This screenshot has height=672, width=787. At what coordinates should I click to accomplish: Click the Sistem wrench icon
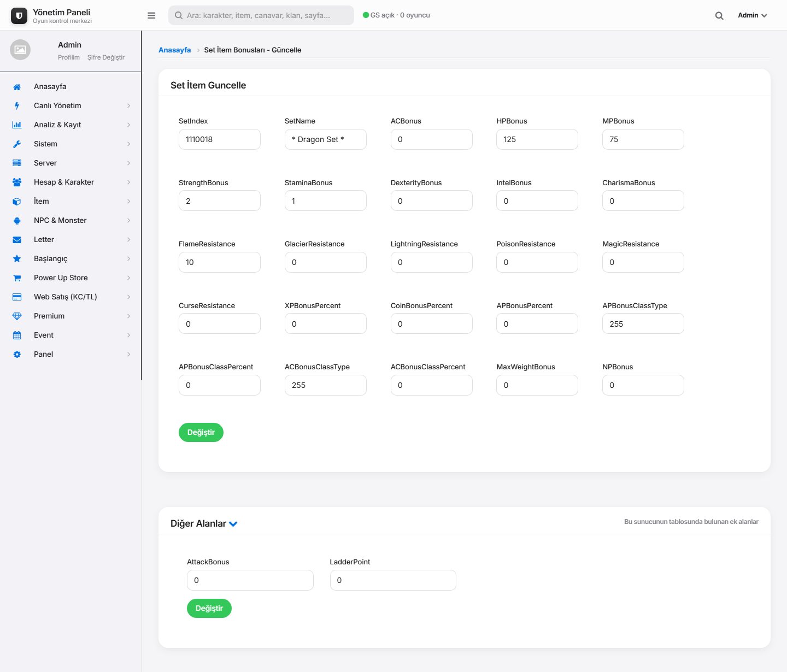[17, 144]
